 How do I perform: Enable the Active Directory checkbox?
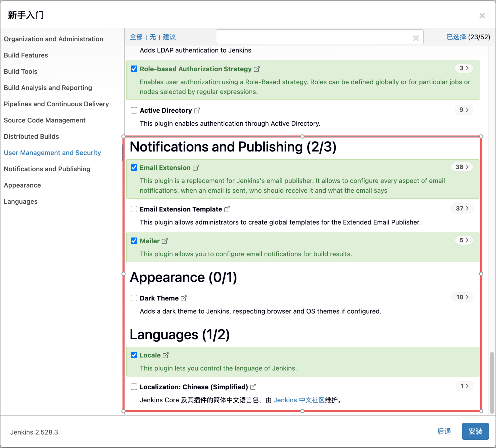(x=134, y=110)
